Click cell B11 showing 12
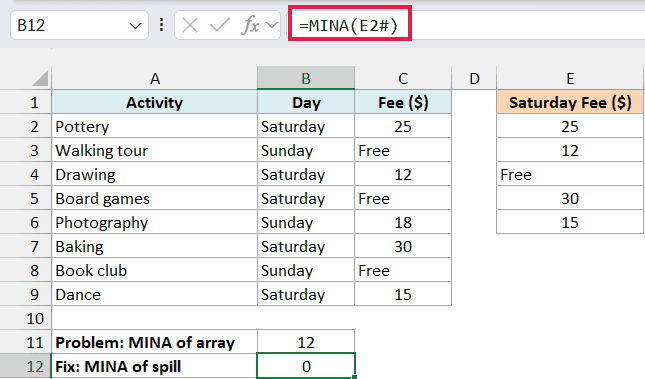Viewport: 645px width, 379px height. point(306,342)
